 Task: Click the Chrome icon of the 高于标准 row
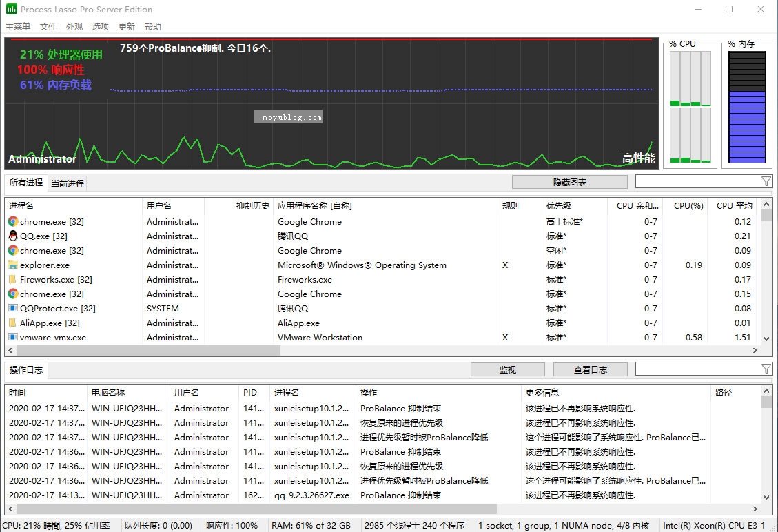pyautogui.click(x=13, y=221)
